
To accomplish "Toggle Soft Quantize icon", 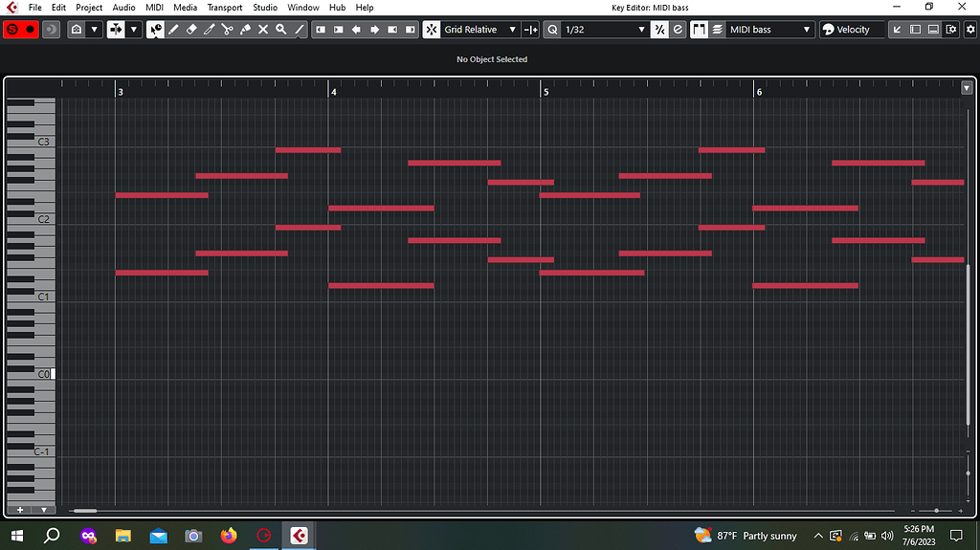I will 678,30.
